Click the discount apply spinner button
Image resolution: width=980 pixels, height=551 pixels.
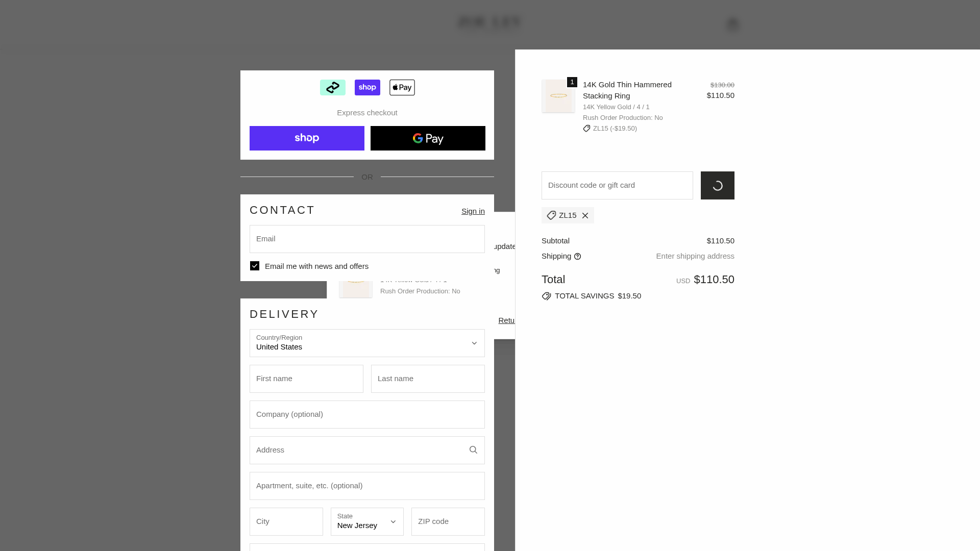(717, 186)
